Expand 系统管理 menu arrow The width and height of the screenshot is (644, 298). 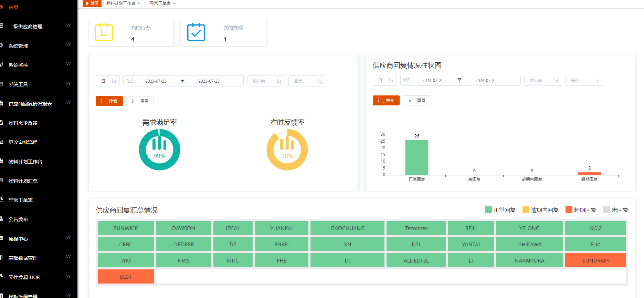(x=68, y=44)
